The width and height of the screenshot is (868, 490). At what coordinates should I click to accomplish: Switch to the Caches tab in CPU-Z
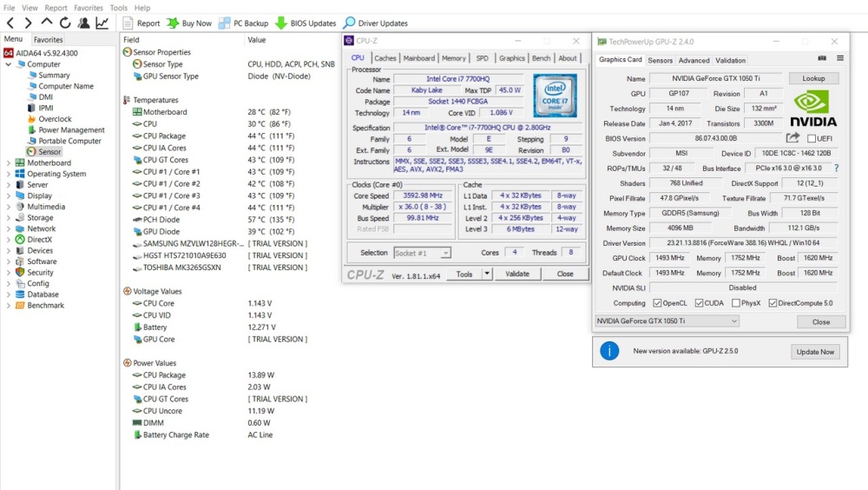click(x=385, y=57)
